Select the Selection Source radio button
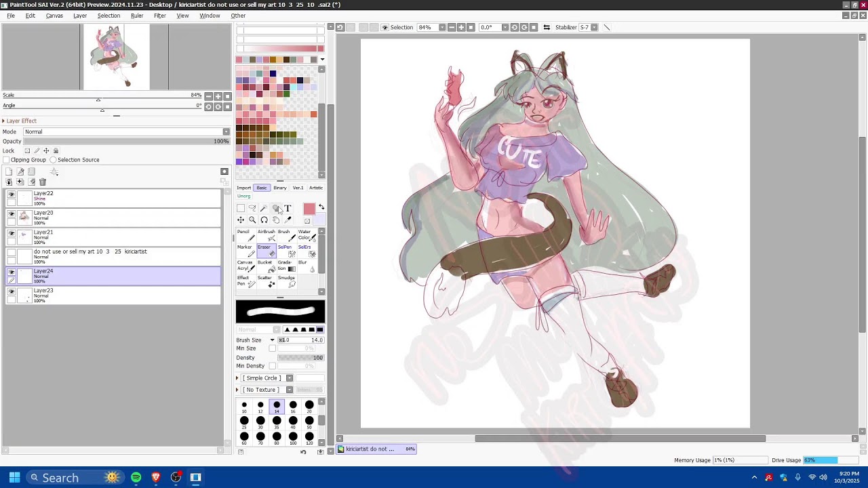Viewport: 868px width, 488px height. (53, 160)
